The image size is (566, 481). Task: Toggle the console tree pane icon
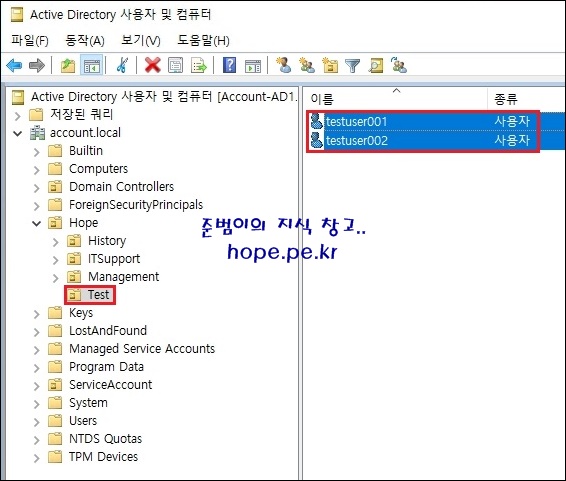92,66
